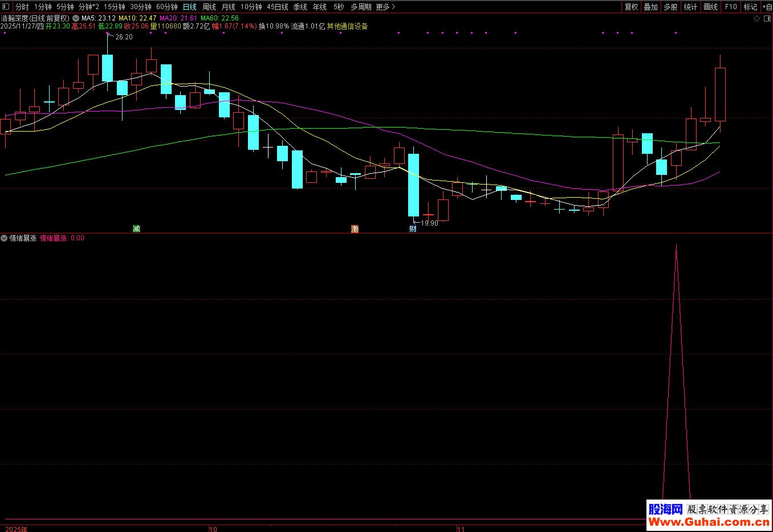Switch to 分时 intraday view

(22, 7)
